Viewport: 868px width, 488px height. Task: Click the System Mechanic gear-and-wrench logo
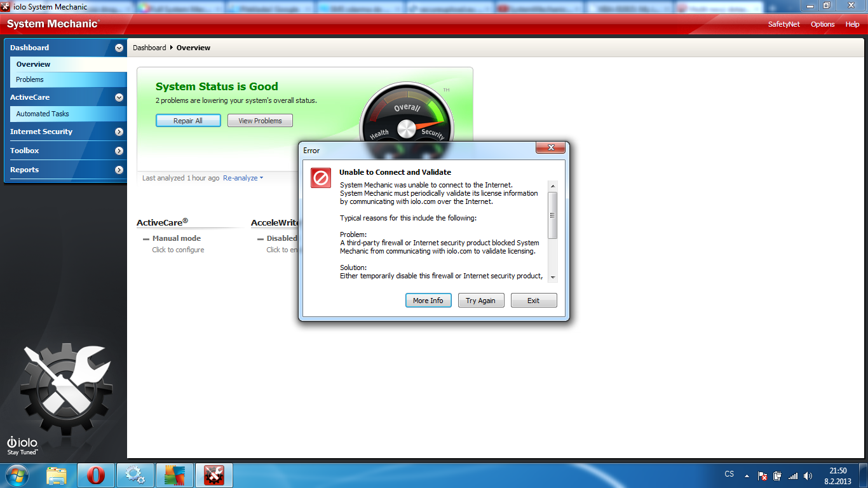67,388
